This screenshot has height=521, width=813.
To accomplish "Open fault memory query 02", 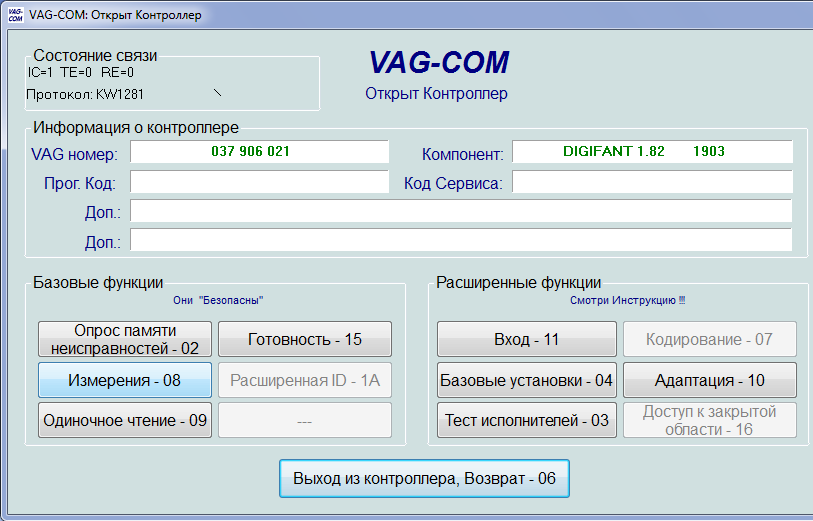I will click(125, 339).
